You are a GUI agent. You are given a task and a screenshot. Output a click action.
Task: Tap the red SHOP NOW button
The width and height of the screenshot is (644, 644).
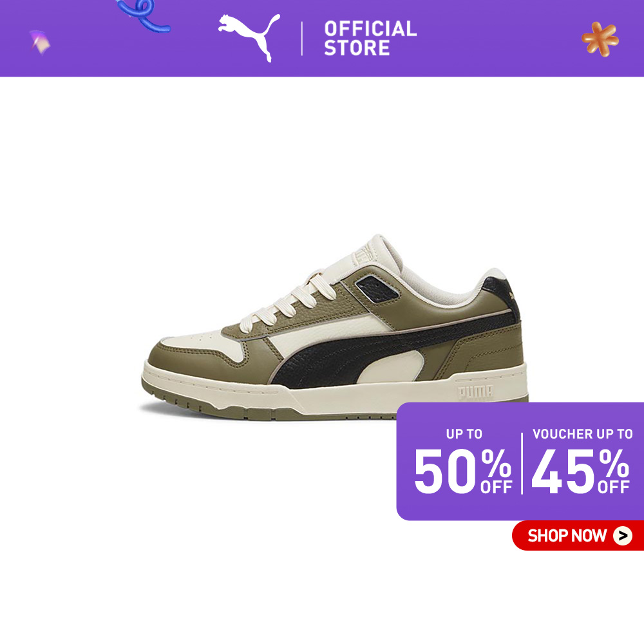pyautogui.click(x=578, y=536)
